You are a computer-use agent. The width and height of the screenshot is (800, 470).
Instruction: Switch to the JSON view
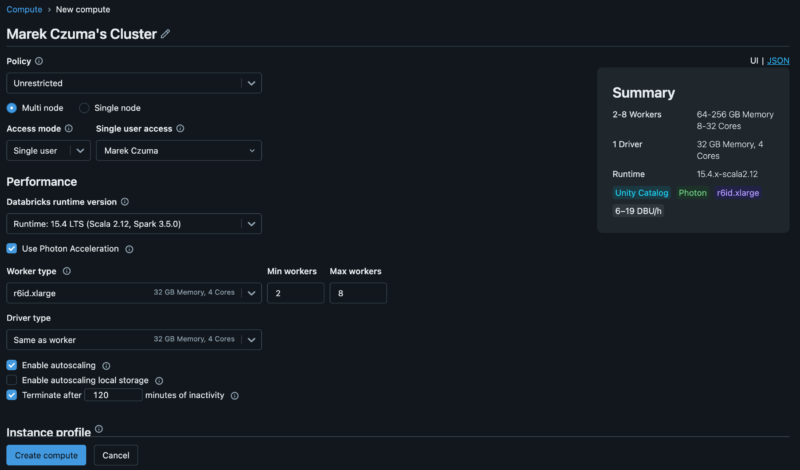778,61
